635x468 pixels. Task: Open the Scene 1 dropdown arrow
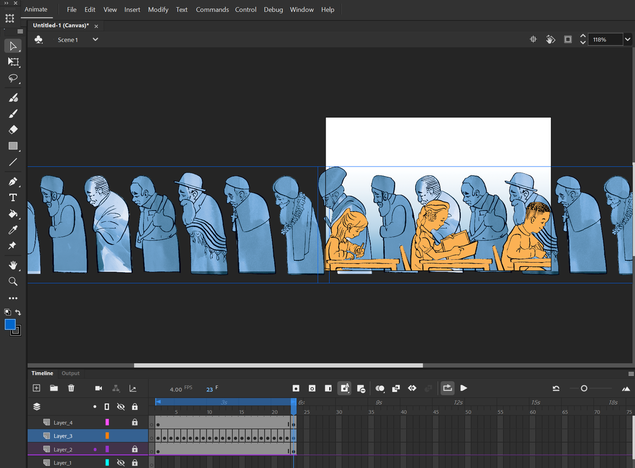(95, 39)
